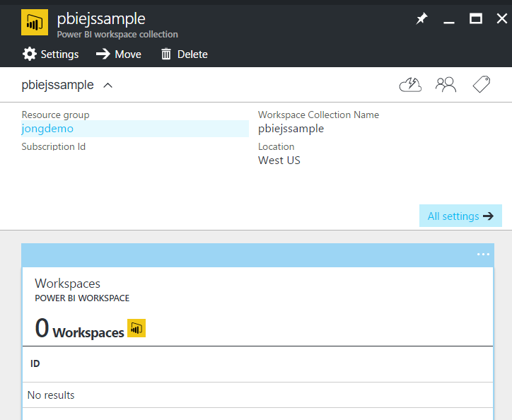Close the pbiejssample blade
512x420 pixels.
point(501,19)
